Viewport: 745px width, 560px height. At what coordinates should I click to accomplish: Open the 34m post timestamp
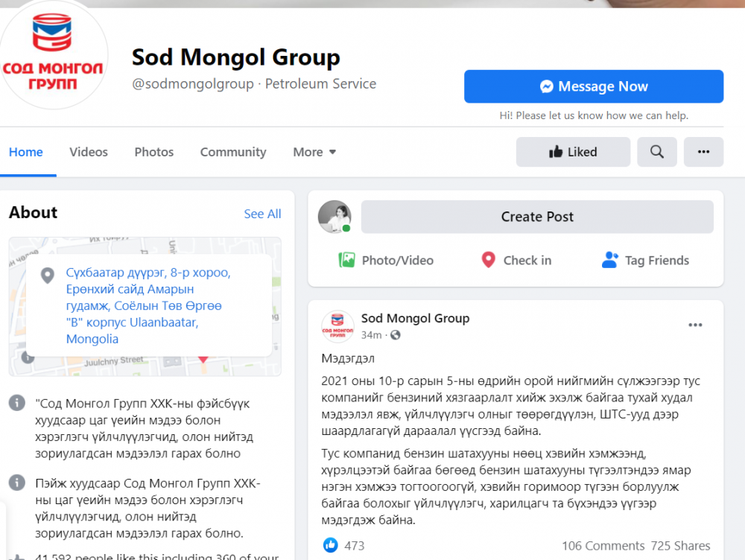[371, 335]
